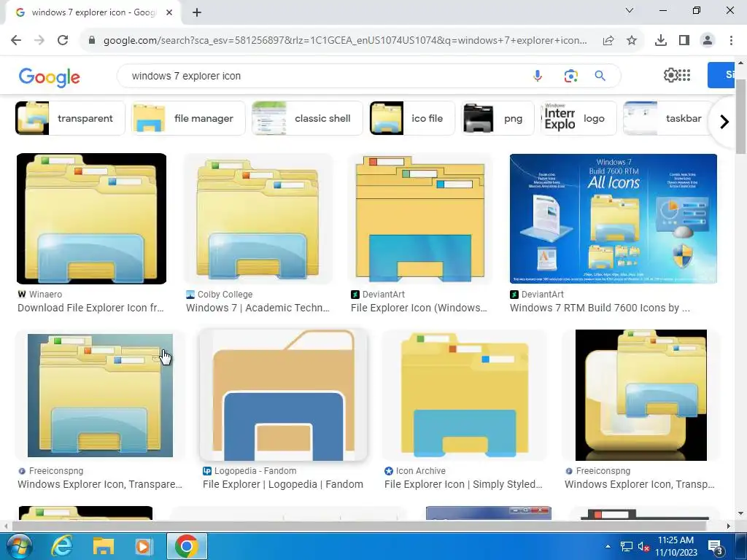Viewport: 747px width, 560px height.
Task: Filter results by transparent chip
Action: click(x=70, y=118)
